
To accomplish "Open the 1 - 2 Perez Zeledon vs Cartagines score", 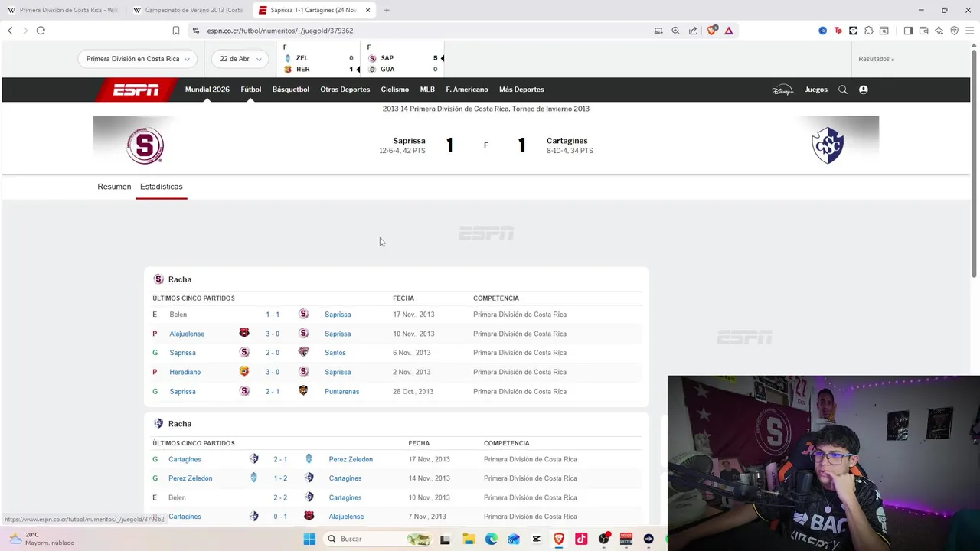I will pos(280,478).
